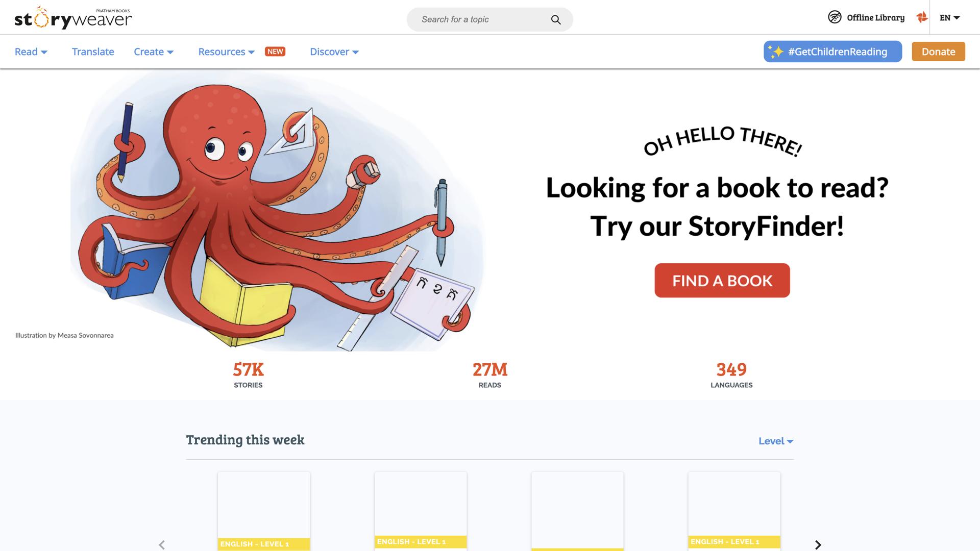Click the left arrow in Trending carousel
Viewport: 980px width, 551px height.
(x=162, y=545)
